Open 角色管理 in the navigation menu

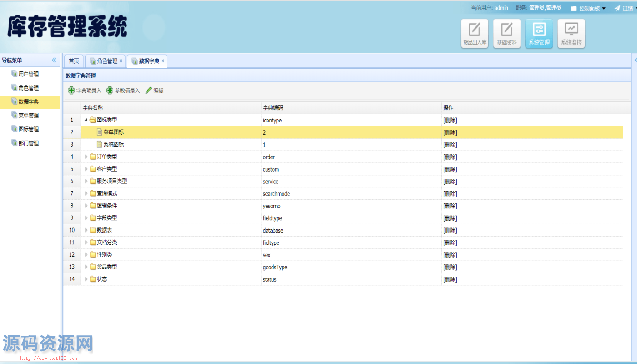[x=30, y=88]
